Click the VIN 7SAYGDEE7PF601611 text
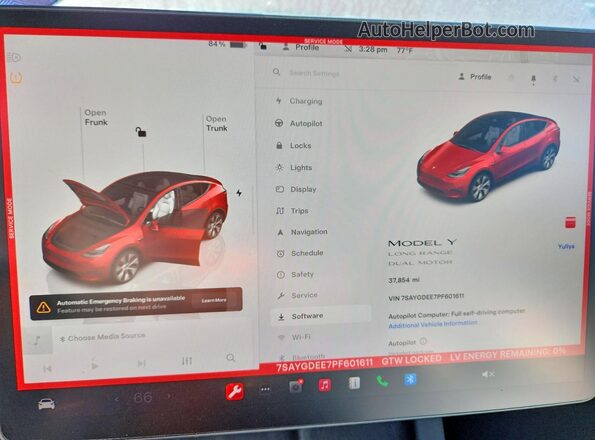The image size is (595, 440). pyautogui.click(x=426, y=297)
